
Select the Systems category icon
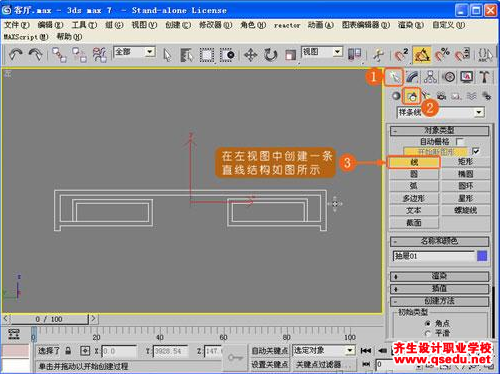[487, 96]
